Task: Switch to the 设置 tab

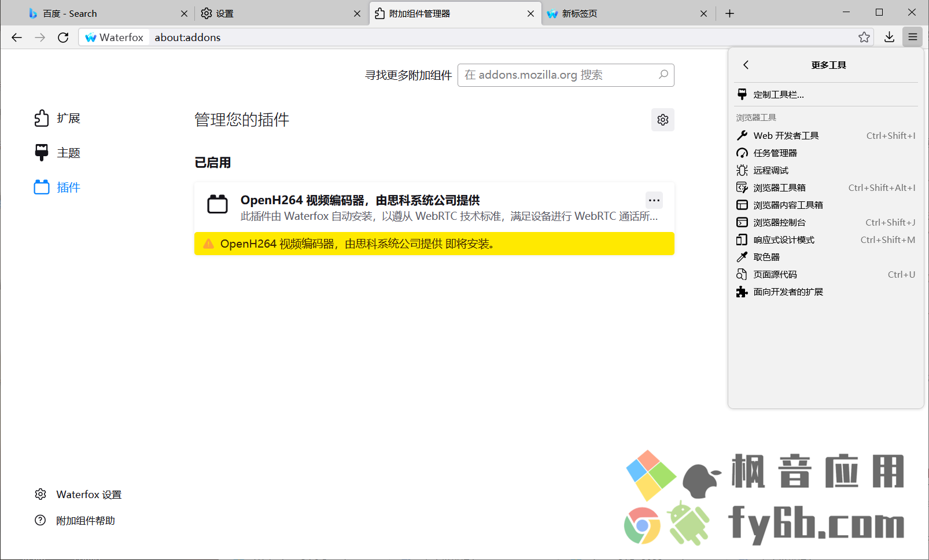Action: click(x=281, y=13)
